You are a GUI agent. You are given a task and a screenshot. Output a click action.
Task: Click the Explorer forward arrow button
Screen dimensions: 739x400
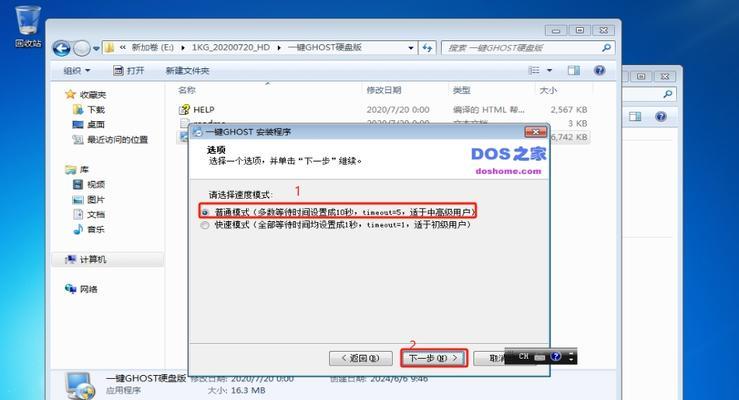(82, 48)
